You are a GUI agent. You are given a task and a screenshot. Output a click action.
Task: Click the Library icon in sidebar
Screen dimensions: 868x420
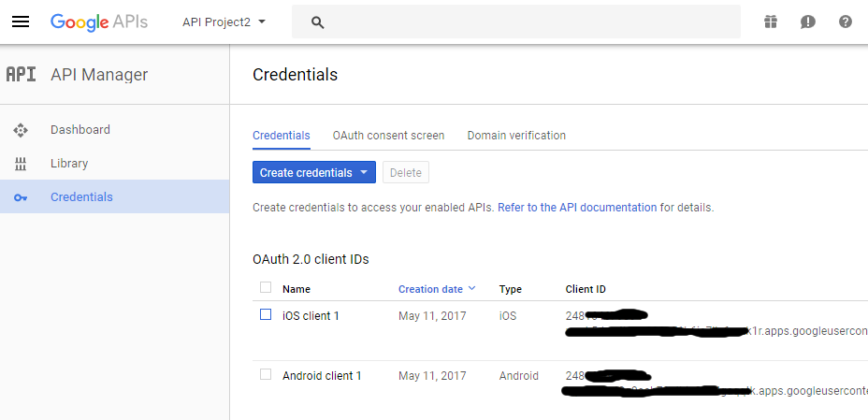coord(21,164)
